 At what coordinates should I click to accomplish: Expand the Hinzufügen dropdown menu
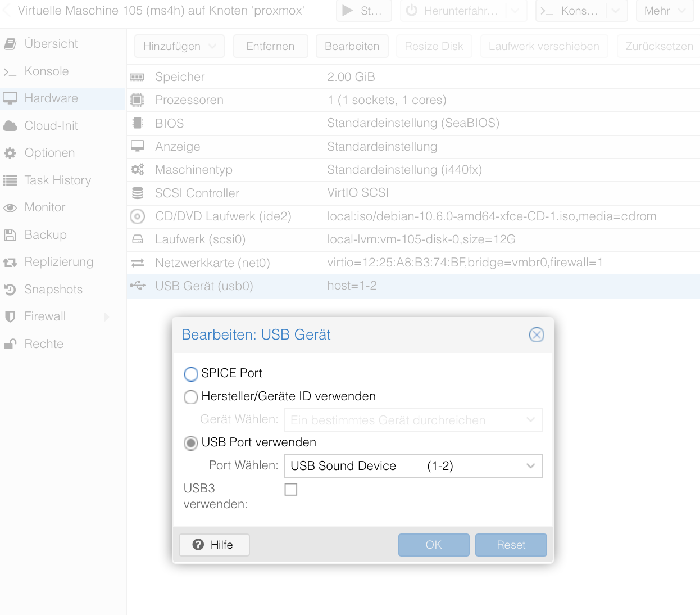coord(179,46)
